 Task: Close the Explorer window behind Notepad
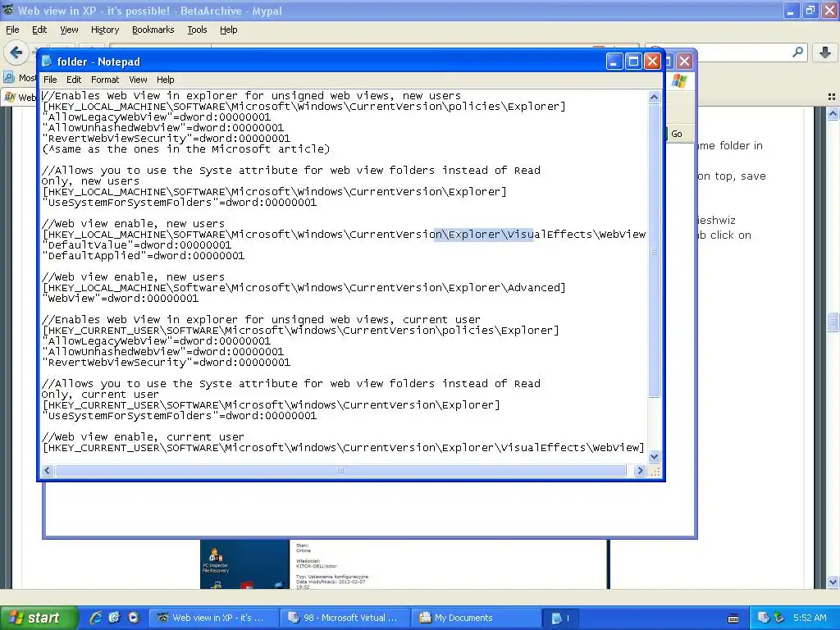(684, 61)
